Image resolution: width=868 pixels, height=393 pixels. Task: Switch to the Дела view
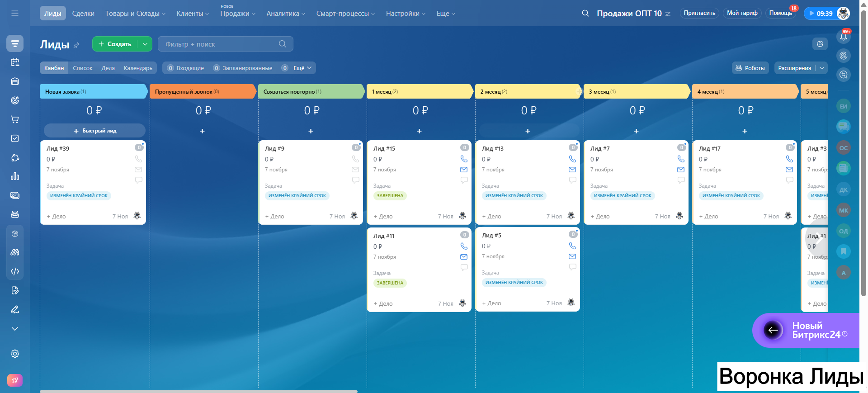click(x=108, y=68)
